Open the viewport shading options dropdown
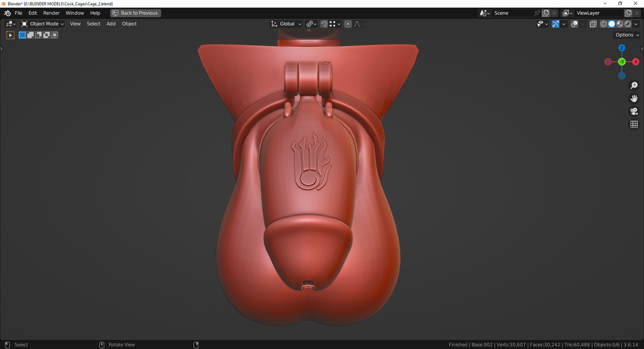The image size is (644, 349). (636, 24)
